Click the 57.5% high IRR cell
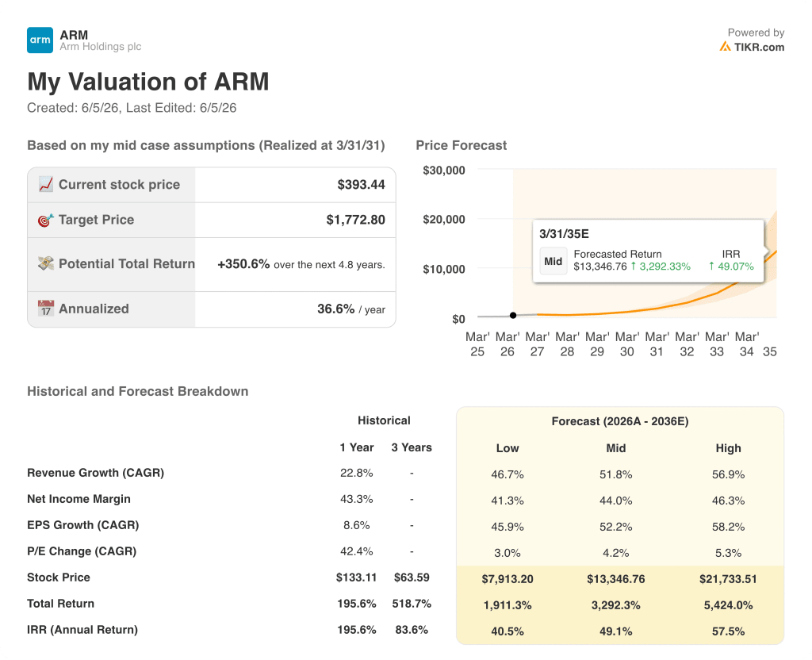 728,631
